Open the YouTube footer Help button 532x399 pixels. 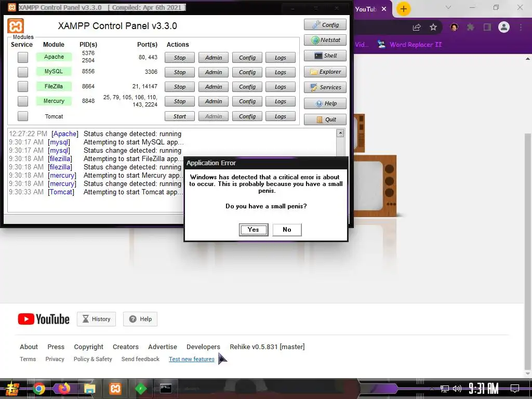140,319
